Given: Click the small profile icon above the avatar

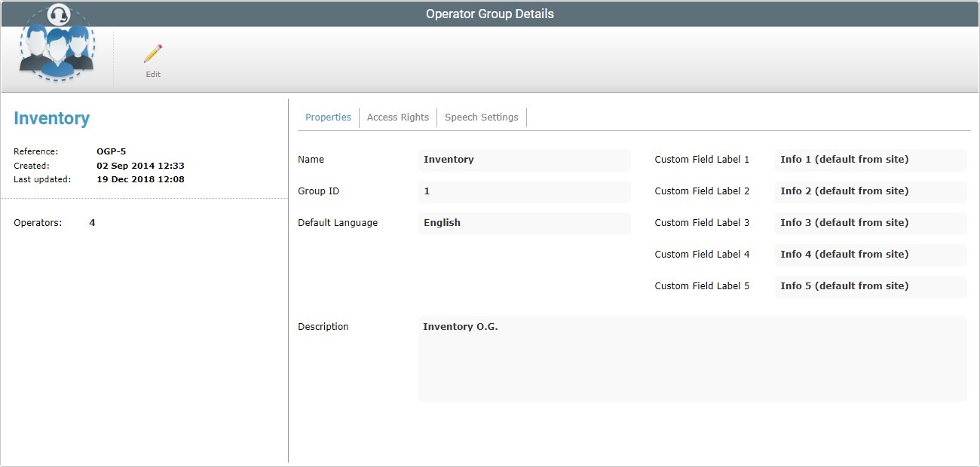Looking at the screenshot, I should pos(57,14).
